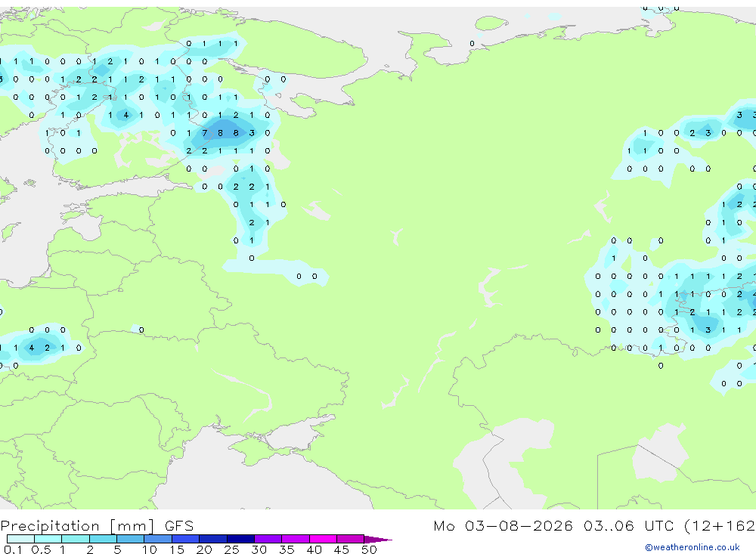Click the 25–30 mm navy legend swatch
Image resolution: width=756 pixels, height=554 pixels.
pos(240,539)
